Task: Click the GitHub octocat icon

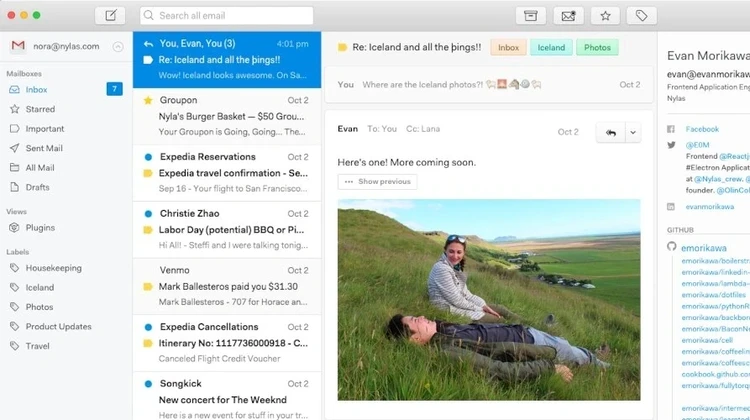Action: click(672, 246)
